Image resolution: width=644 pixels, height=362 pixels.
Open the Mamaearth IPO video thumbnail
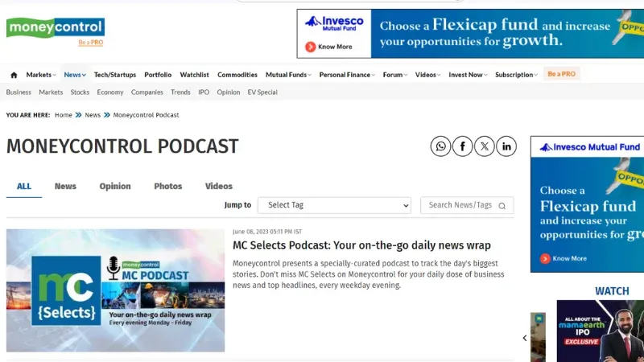[601, 331]
